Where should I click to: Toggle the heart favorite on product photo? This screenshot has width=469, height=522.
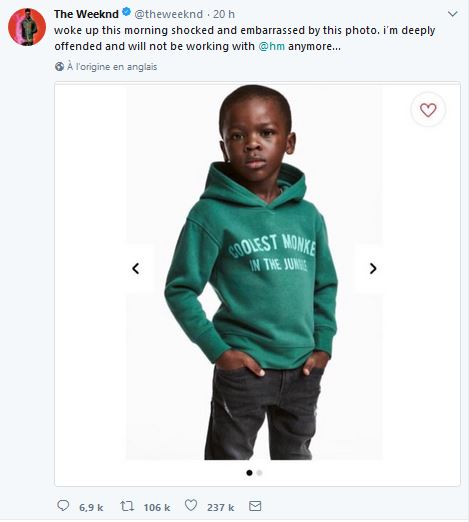(428, 110)
